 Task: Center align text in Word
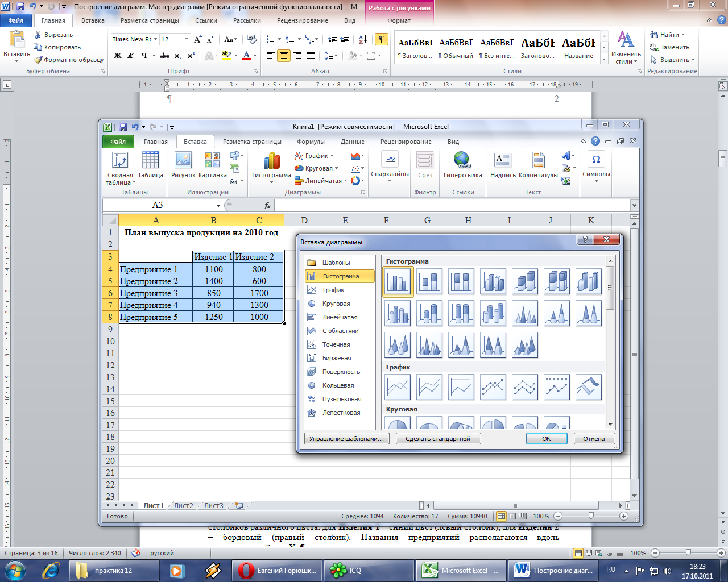coord(283,56)
